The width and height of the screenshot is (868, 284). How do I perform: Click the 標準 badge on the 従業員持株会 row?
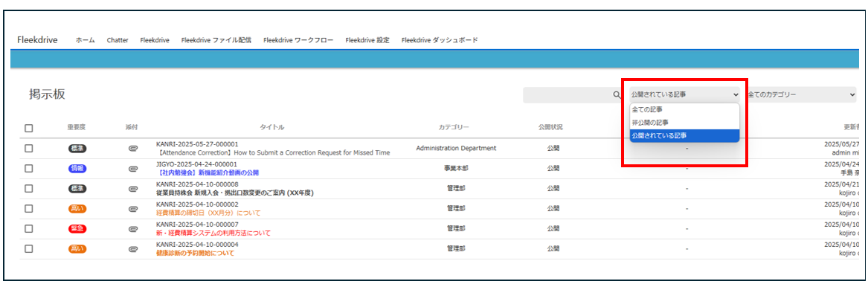pyautogui.click(x=78, y=189)
